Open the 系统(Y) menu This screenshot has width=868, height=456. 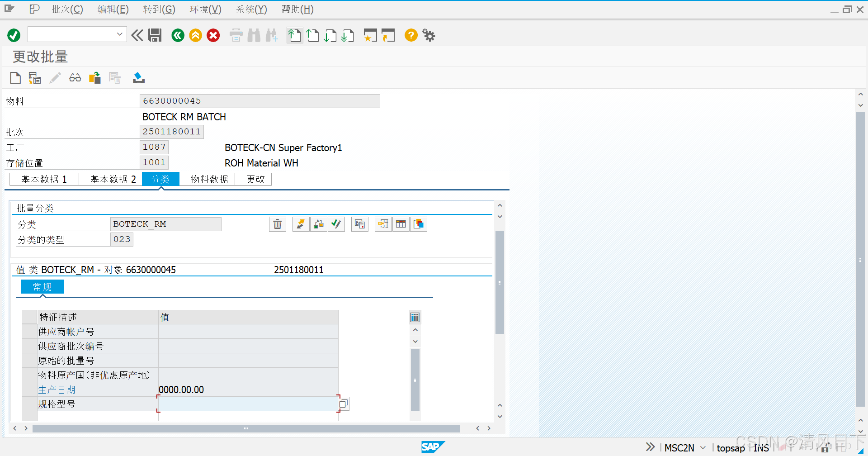251,9
